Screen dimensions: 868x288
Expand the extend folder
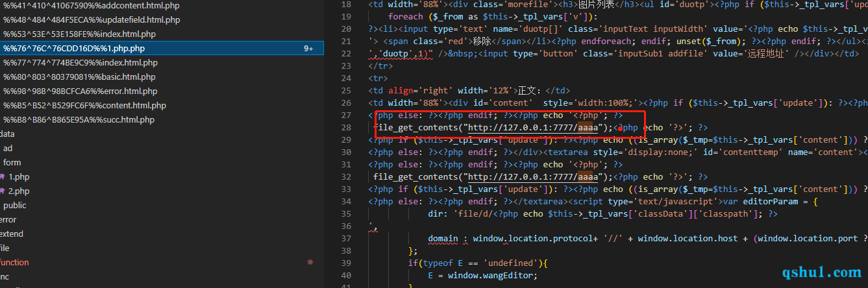point(12,234)
